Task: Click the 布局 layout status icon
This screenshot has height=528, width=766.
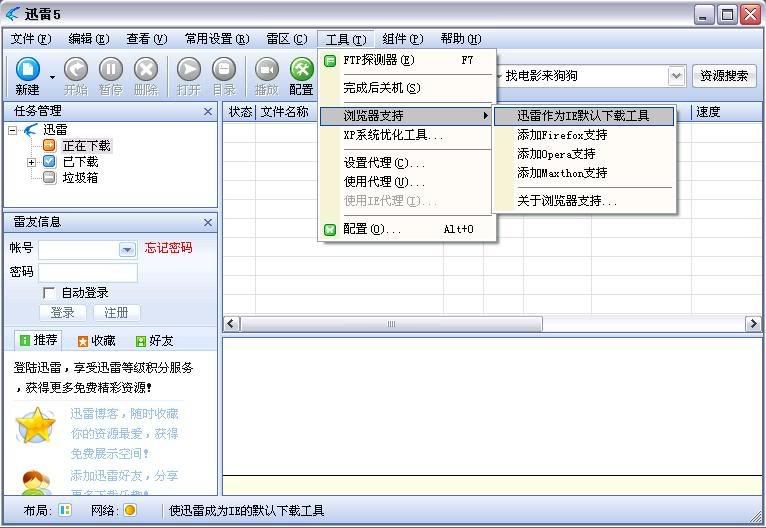Action: point(64,510)
